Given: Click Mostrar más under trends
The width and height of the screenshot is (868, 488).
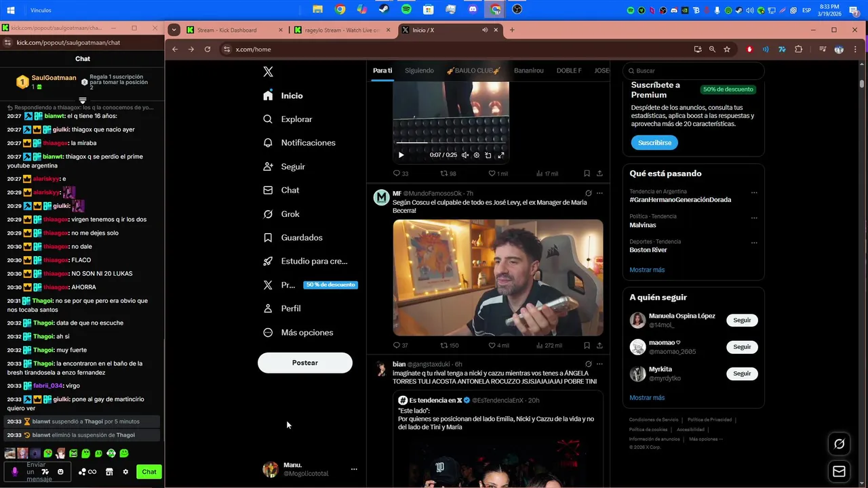Looking at the screenshot, I should 647,270.
